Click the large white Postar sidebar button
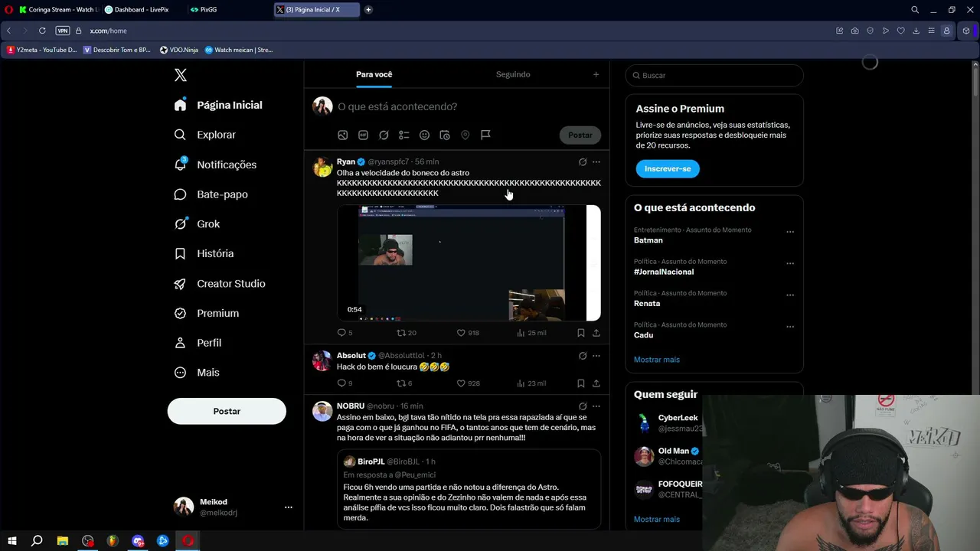Screen dimensions: 980x551 pos(227,411)
